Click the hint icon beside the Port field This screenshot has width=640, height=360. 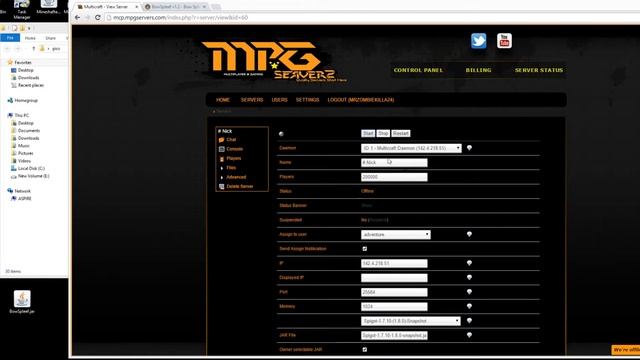click(469, 292)
